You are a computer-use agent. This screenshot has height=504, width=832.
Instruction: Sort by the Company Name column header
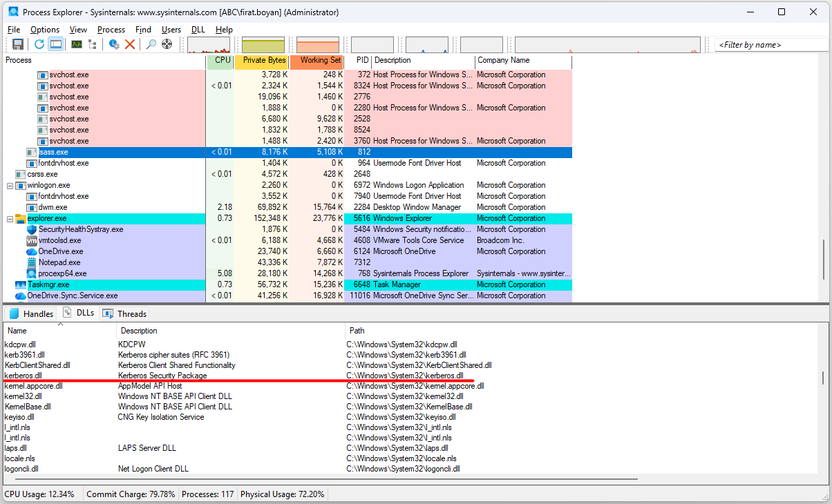click(524, 61)
